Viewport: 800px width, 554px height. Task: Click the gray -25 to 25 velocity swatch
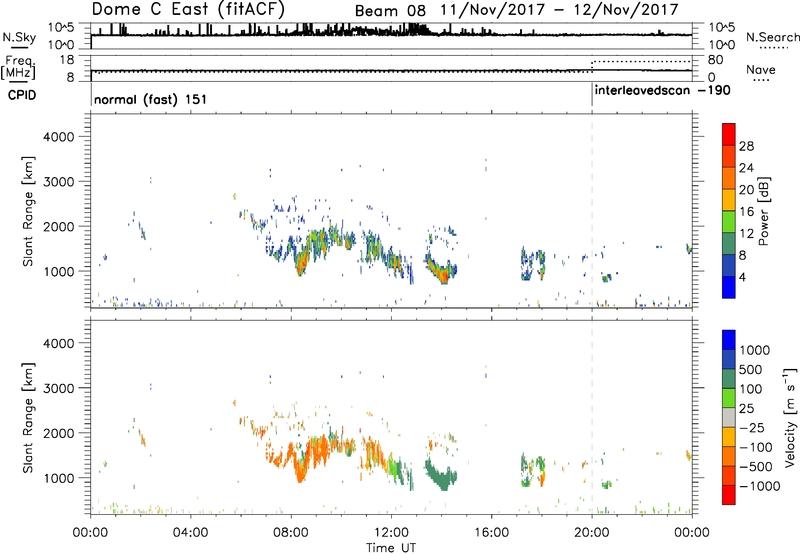point(729,417)
